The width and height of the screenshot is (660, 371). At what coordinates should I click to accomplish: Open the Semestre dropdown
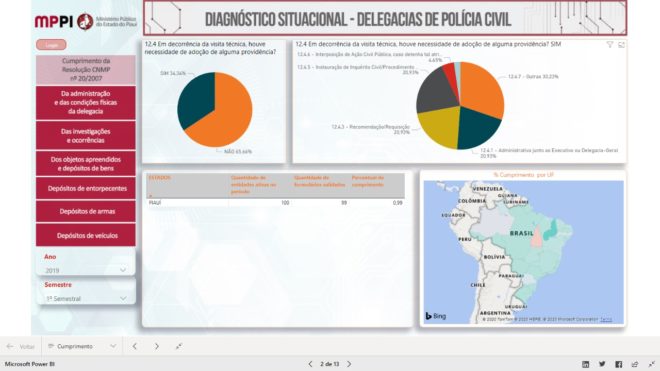click(x=86, y=299)
